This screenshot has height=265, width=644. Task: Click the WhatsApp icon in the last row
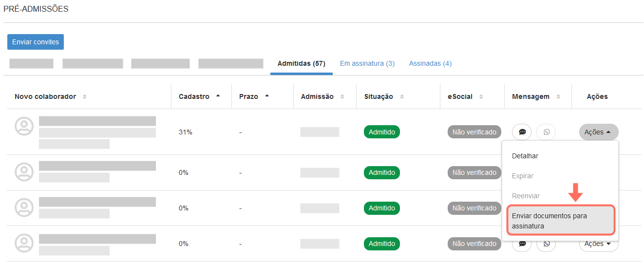click(546, 244)
